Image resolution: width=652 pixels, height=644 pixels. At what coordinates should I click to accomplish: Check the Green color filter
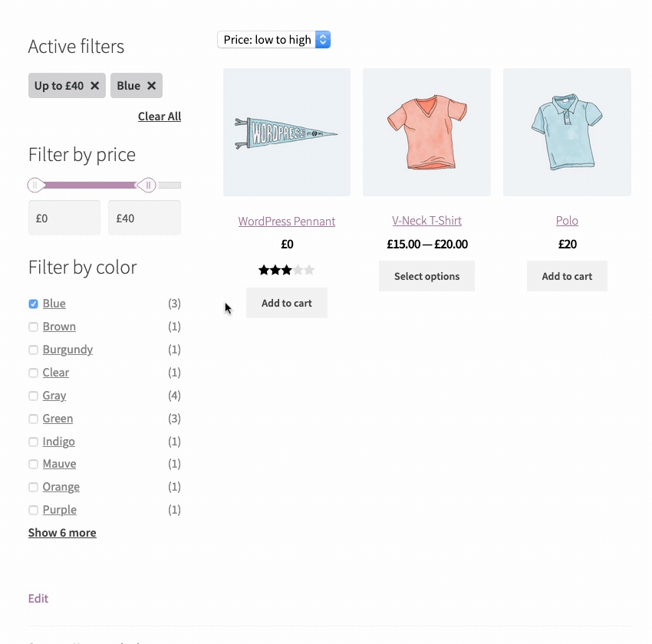pyautogui.click(x=33, y=419)
